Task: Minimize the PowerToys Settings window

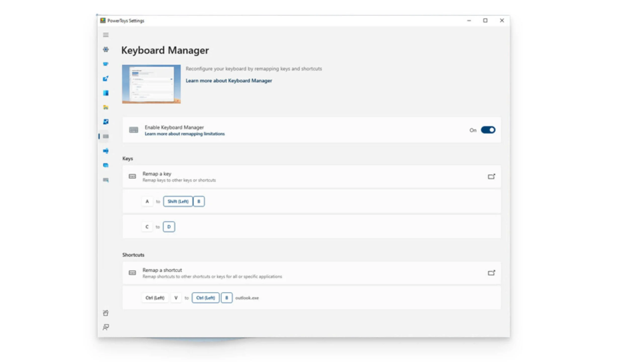Action: [x=469, y=21]
